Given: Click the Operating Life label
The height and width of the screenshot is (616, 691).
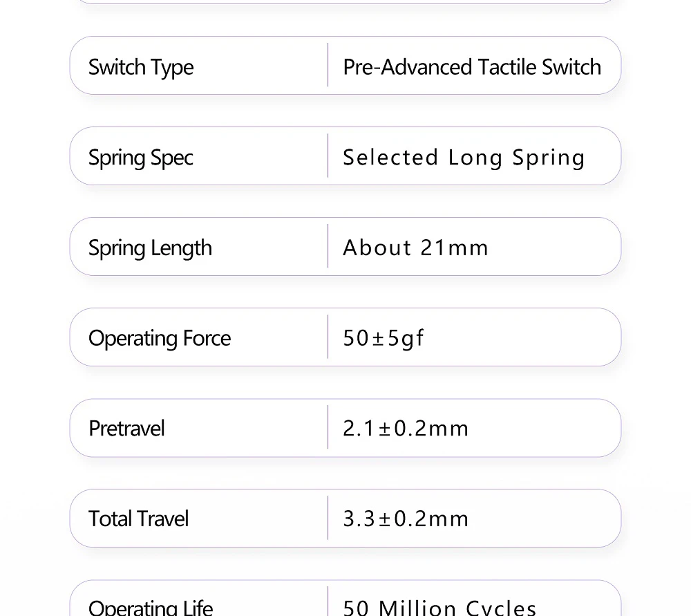Looking at the screenshot, I should point(151,608).
